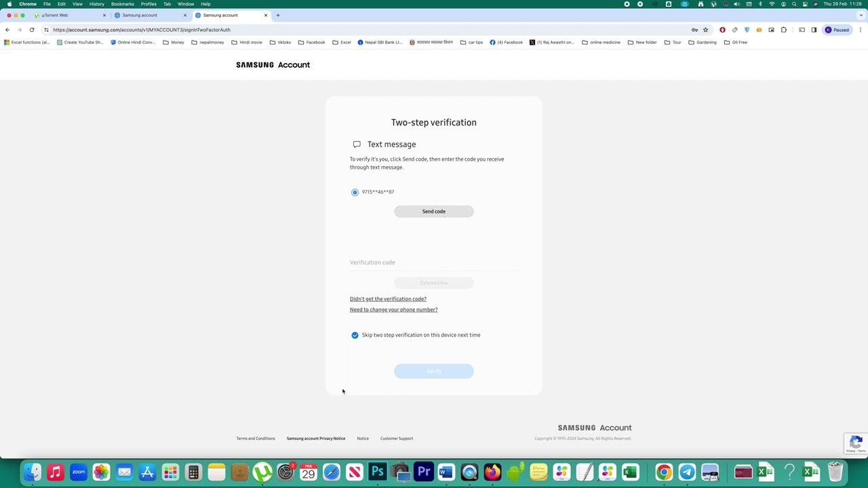Open the Didn't get the verification code link

388,298
